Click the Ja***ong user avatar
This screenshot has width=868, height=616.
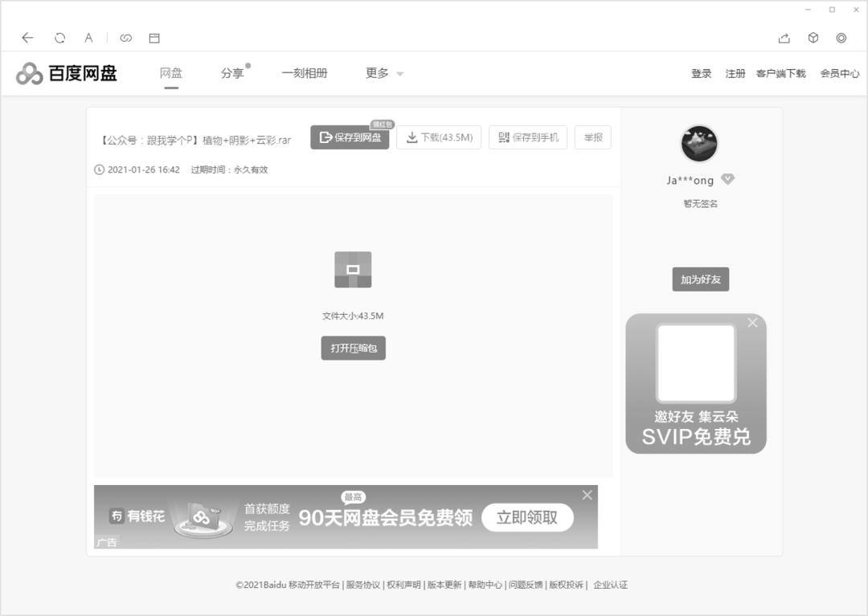698,143
